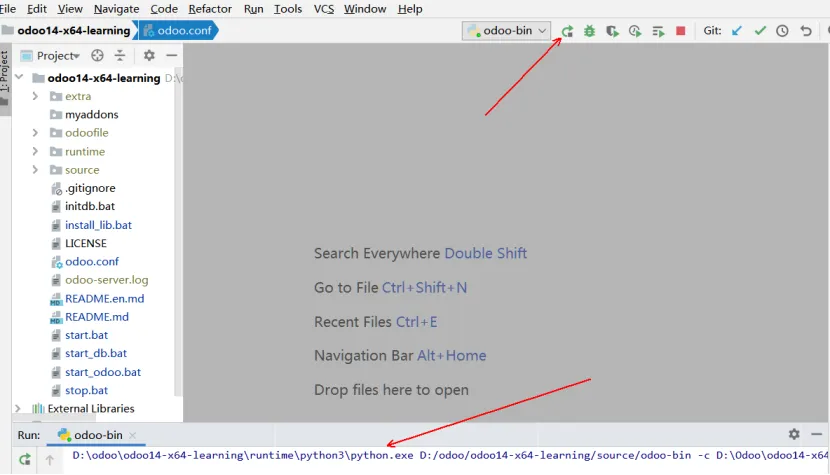Click odoo14-x64-learning breadcrumb in navigation bar
This screenshot has width=830, height=475.
click(x=67, y=31)
